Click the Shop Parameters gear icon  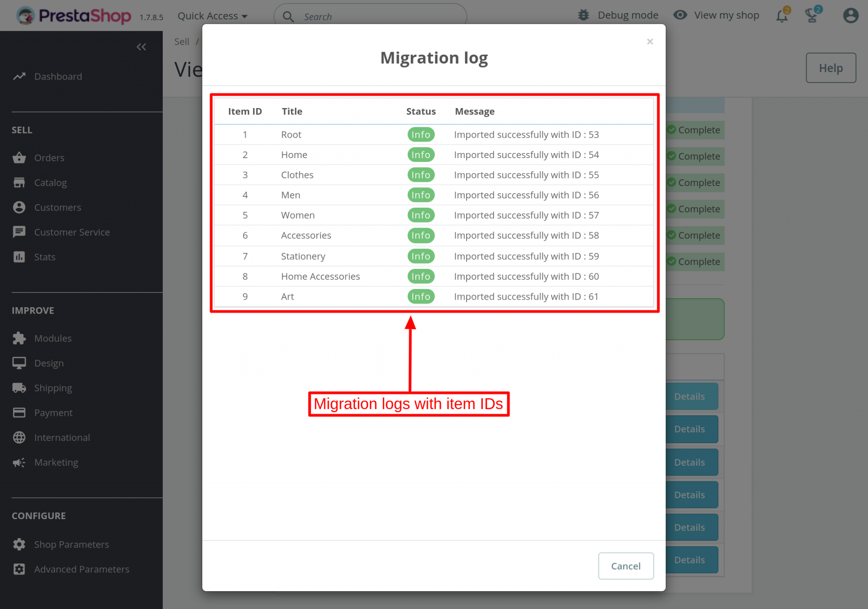click(x=19, y=544)
